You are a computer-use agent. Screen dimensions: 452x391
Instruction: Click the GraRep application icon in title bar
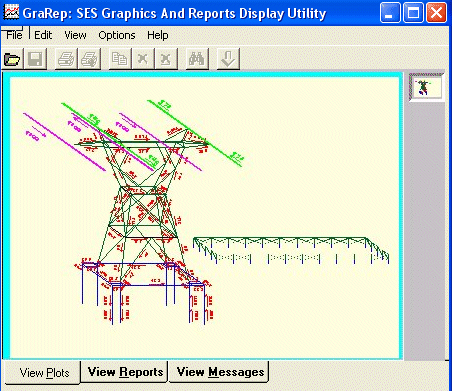11,13
